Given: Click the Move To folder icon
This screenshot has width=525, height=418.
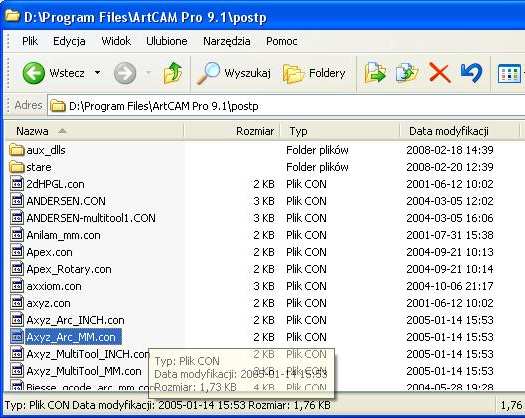Looking at the screenshot, I should click(375, 73).
